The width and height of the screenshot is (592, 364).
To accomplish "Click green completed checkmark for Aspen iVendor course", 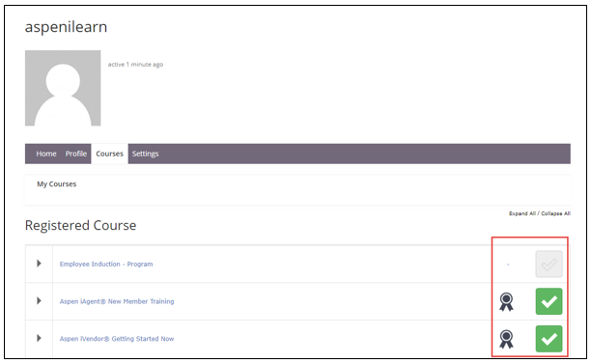I will (549, 339).
